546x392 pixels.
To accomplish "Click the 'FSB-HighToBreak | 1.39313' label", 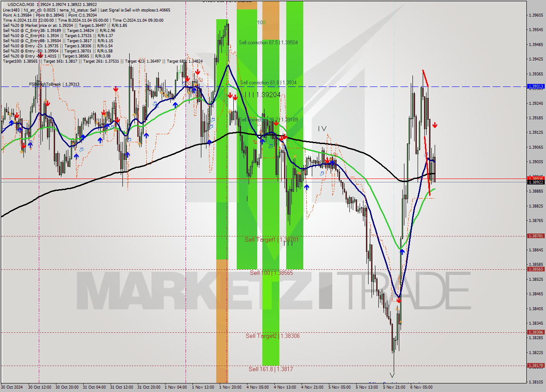I will point(54,84).
